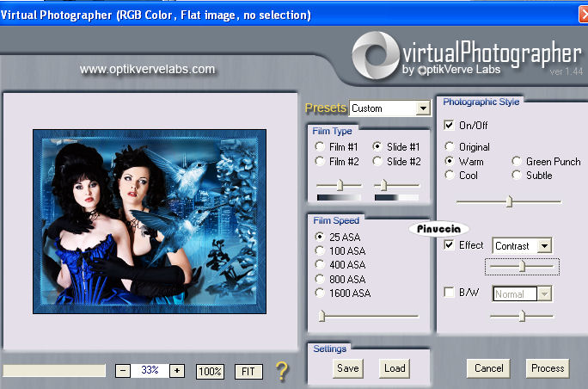Viewport: 588px width, 389px height.
Task: Choose 25 ASA film speed
Action: click(320, 237)
